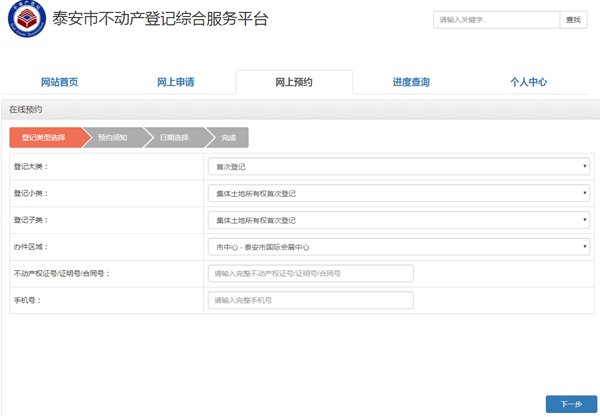Open the 登记小类 dropdown
This screenshot has height=417, width=600.
399,193
